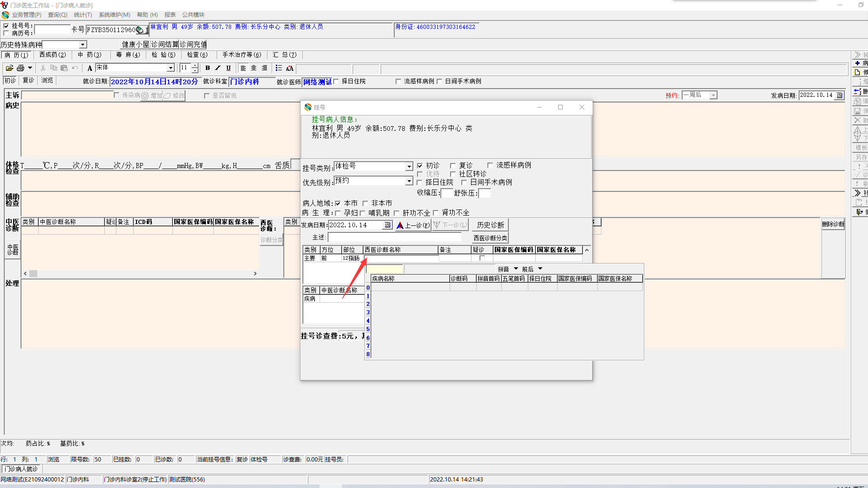Toggle underline formatting
The image size is (868, 488).
point(228,68)
